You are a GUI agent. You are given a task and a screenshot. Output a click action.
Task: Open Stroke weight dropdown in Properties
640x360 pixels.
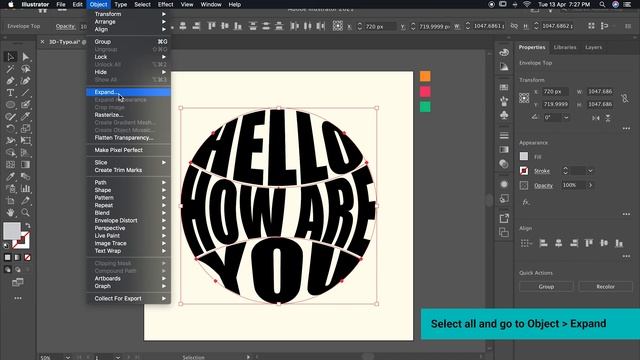click(x=590, y=171)
